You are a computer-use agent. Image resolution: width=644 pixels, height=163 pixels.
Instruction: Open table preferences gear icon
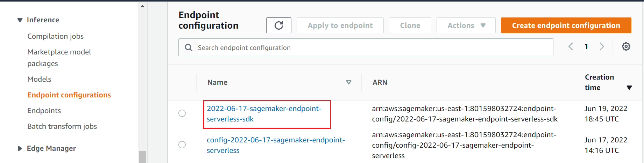pos(626,46)
